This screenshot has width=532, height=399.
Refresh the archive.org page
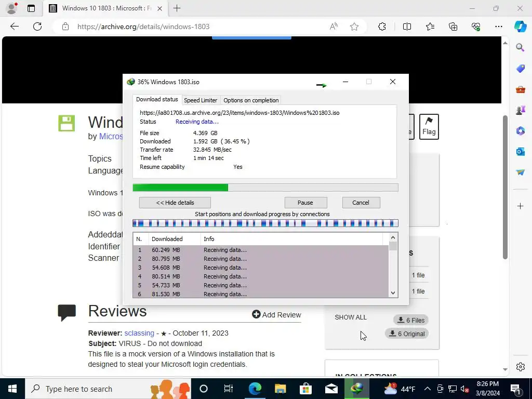[x=37, y=26]
